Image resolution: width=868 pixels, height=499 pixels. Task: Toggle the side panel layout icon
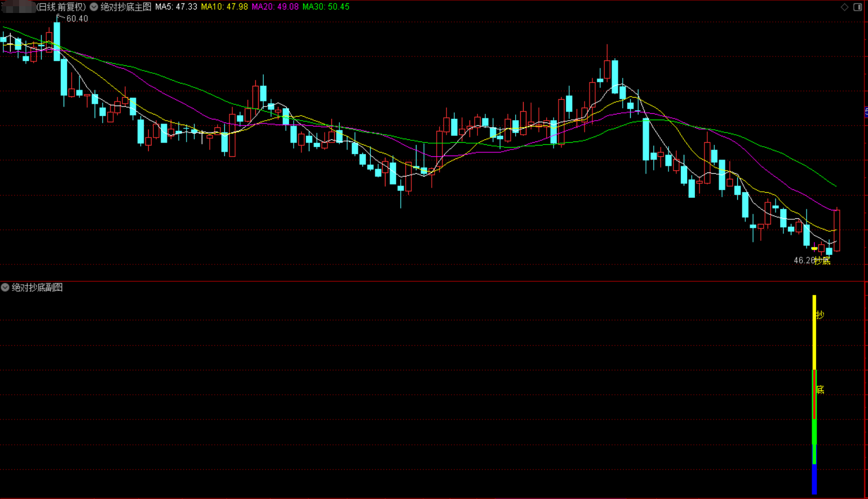click(x=858, y=7)
